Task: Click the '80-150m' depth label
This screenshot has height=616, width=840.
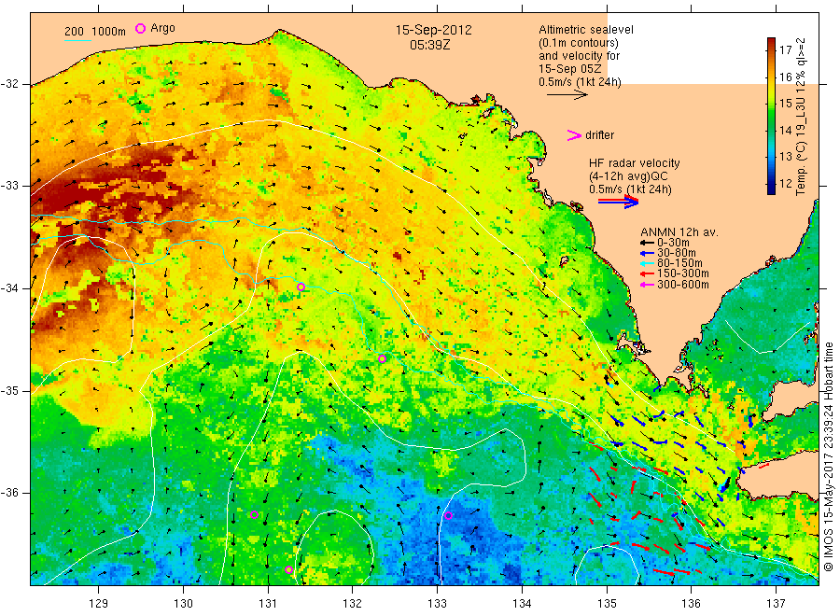Action: (679, 263)
